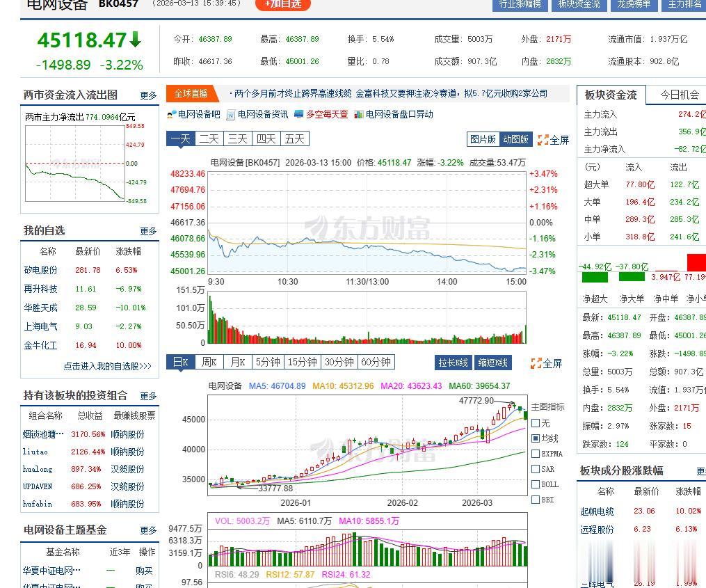Image resolution: width=706 pixels, height=588 pixels.
Task: Switch to the 二天 chart tab
Action: point(209,138)
